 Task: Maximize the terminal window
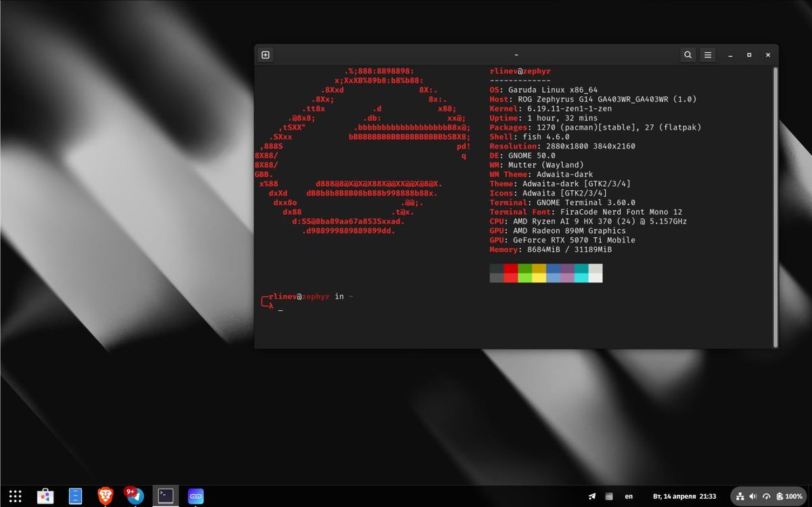(x=749, y=55)
